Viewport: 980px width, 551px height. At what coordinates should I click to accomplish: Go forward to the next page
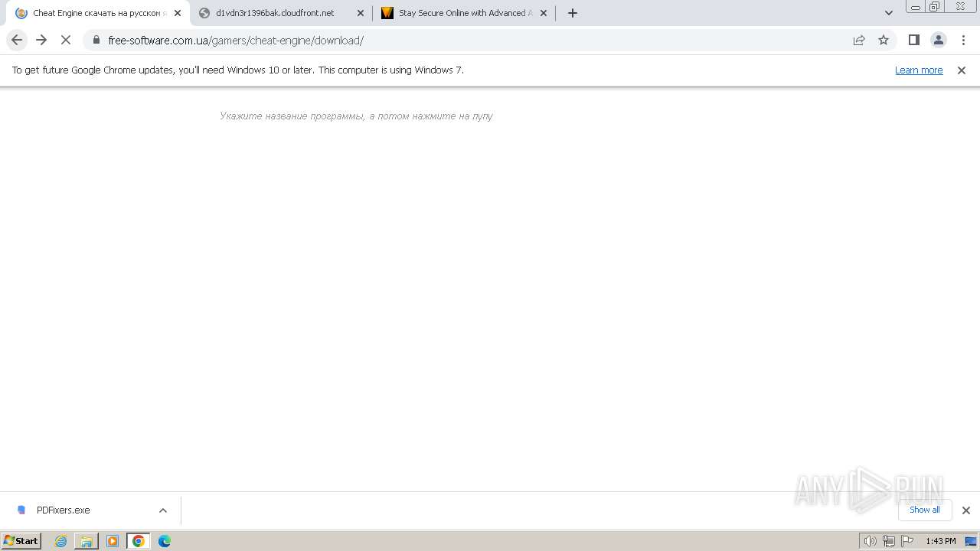point(41,40)
